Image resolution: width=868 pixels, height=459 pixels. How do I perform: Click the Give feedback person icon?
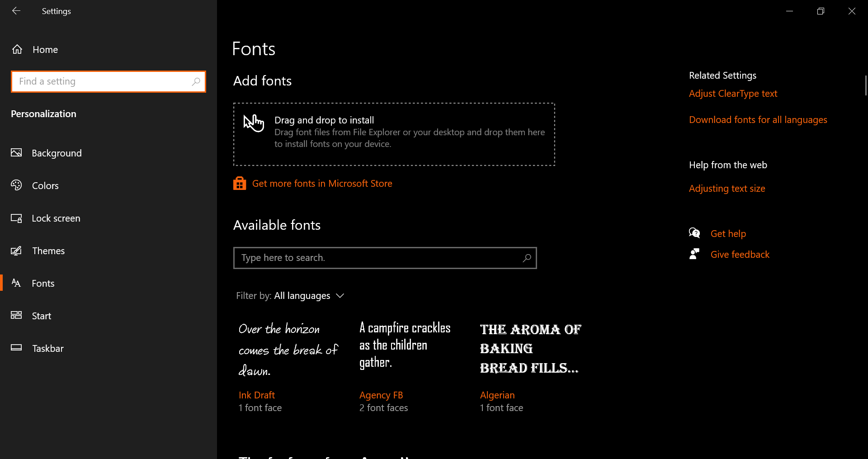coord(694,254)
